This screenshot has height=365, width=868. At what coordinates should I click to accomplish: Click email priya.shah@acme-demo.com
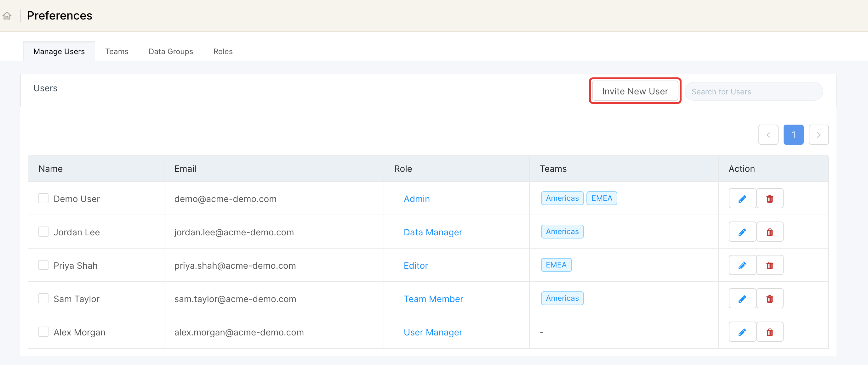click(x=235, y=266)
